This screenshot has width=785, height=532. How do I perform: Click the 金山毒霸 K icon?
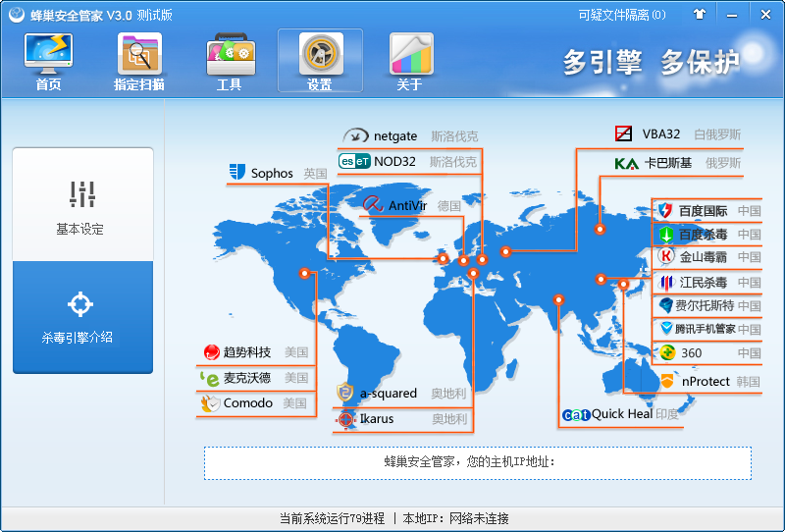666,256
